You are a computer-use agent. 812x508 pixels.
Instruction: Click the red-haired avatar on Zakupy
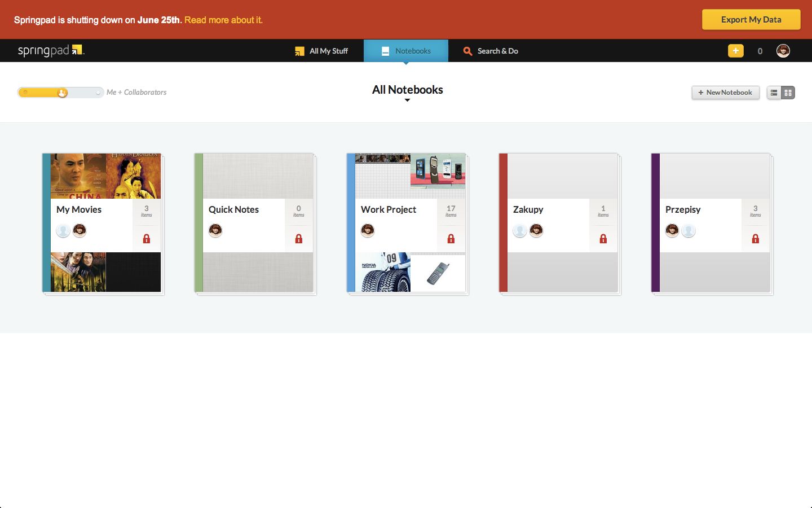click(x=536, y=230)
